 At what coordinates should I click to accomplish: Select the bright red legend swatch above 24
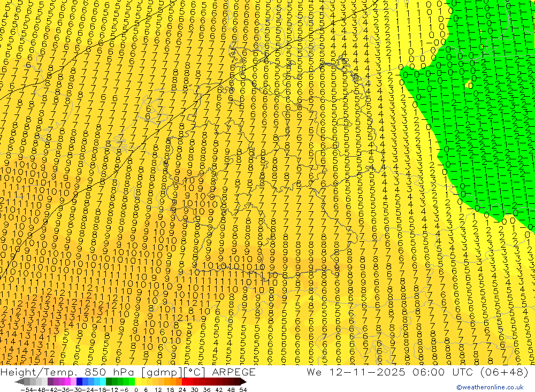coord(185,382)
